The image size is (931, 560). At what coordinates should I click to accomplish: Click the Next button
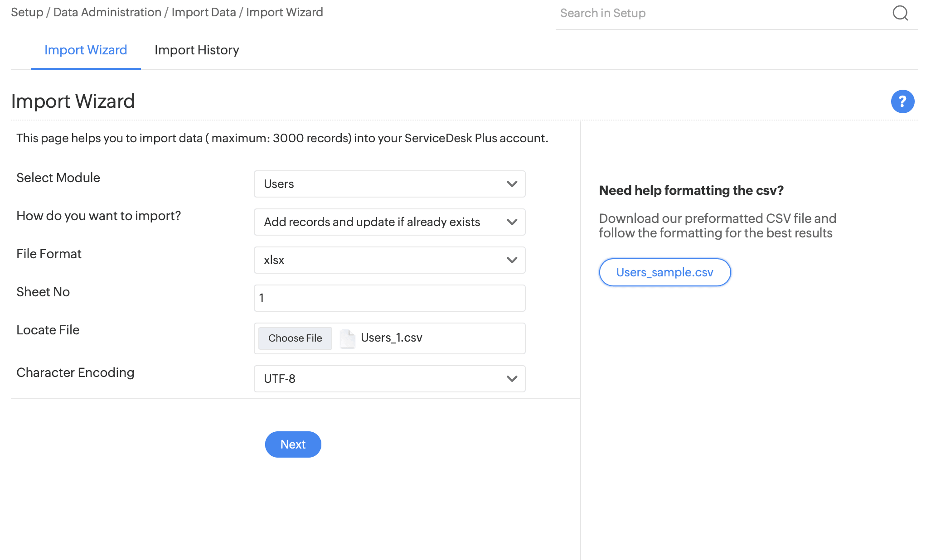(x=293, y=444)
